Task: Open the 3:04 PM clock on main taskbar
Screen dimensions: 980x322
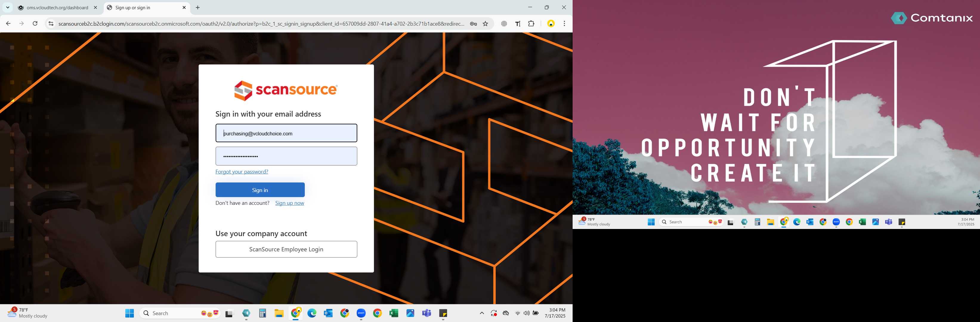Action: click(x=555, y=313)
